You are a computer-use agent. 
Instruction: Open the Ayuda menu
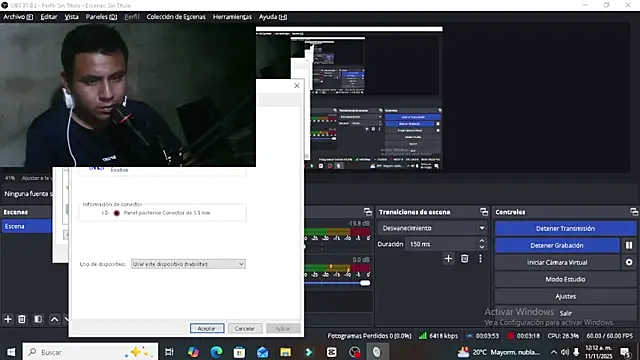point(273,17)
